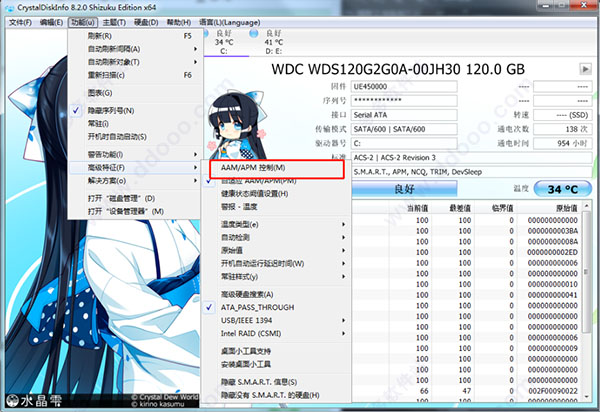
Task: Click the 原始值 column header
Action: click(566, 208)
